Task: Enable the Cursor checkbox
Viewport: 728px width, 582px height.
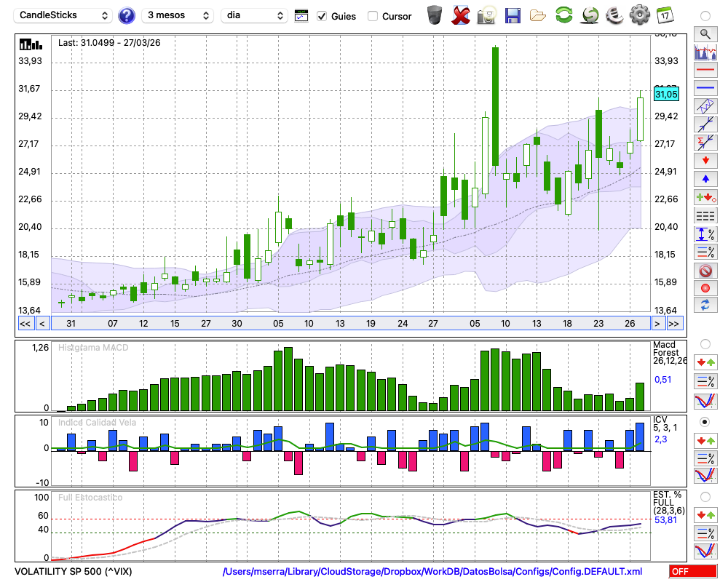Action: tap(373, 16)
